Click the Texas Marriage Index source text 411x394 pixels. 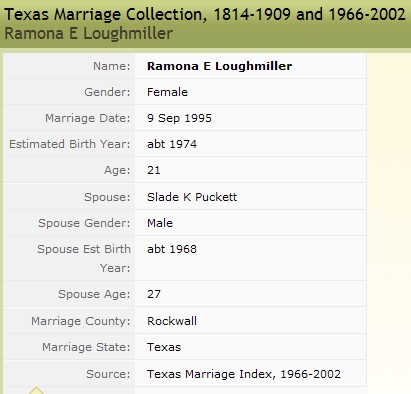click(244, 374)
